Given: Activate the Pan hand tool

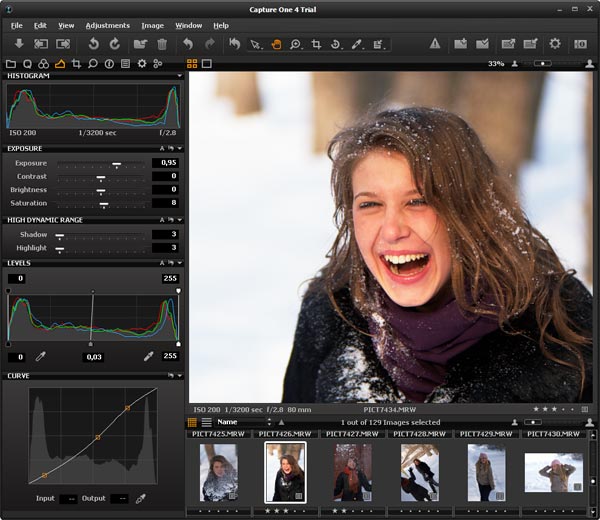Looking at the screenshot, I should (x=276, y=44).
